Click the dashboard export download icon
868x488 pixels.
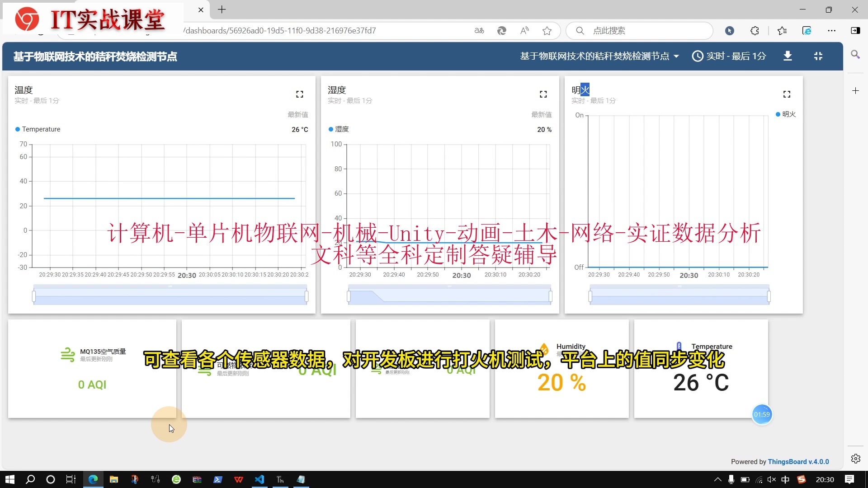pos(788,56)
